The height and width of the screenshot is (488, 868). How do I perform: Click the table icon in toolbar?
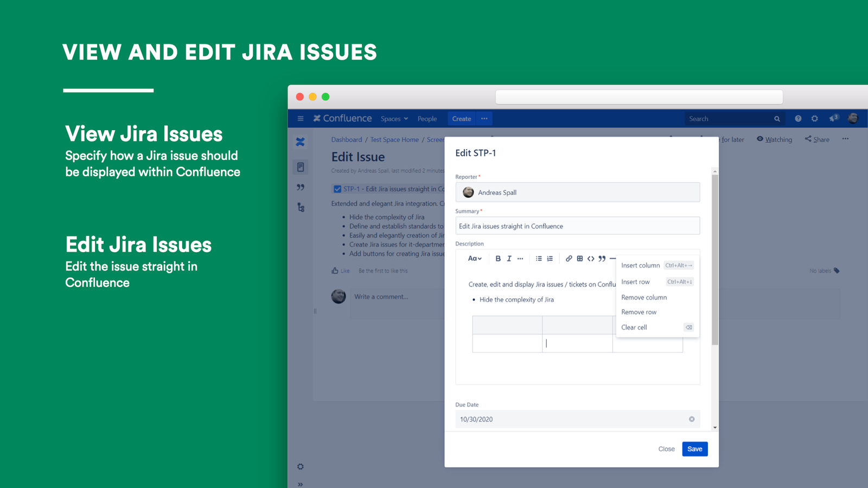click(x=580, y=259)
